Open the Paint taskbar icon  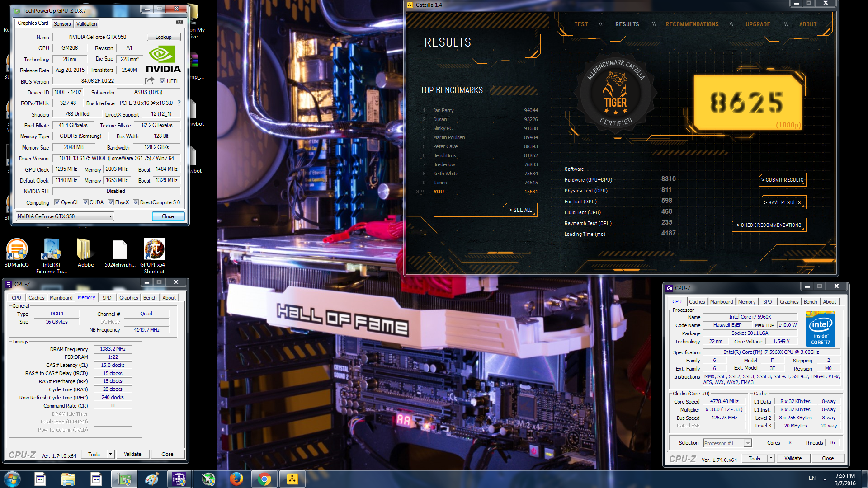click(152, 479)
